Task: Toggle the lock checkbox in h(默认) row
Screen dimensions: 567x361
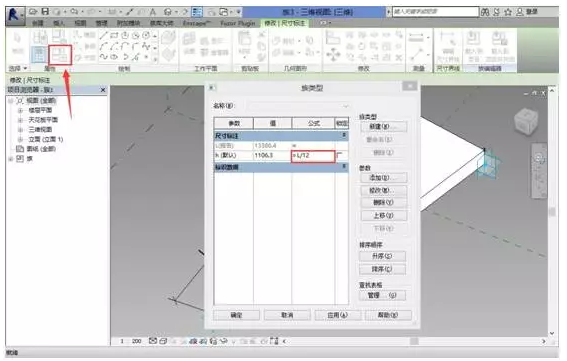Action: point(339,155)
